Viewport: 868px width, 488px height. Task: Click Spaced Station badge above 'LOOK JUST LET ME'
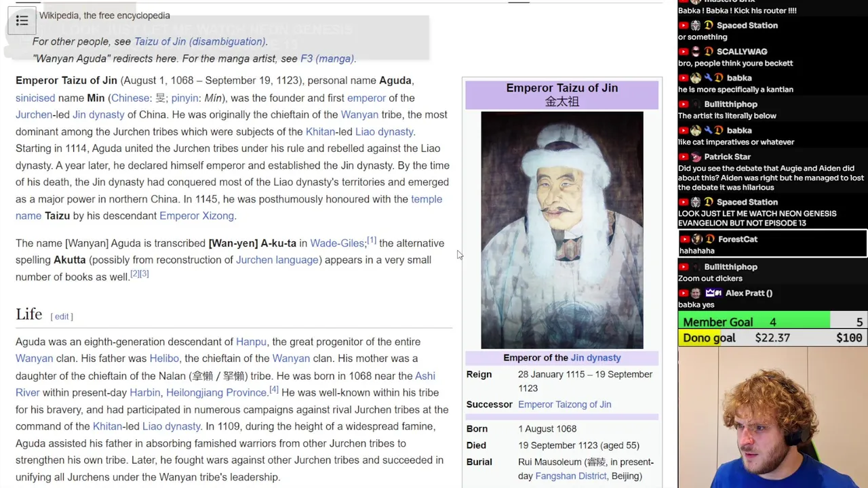(708, 202)
